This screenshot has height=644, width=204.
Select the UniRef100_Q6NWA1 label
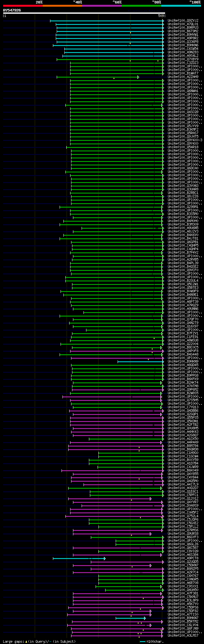coord(183,91)
